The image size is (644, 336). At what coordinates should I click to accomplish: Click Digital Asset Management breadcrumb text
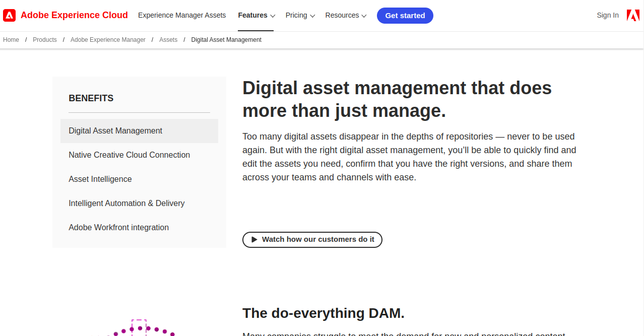tap(226, 40)
